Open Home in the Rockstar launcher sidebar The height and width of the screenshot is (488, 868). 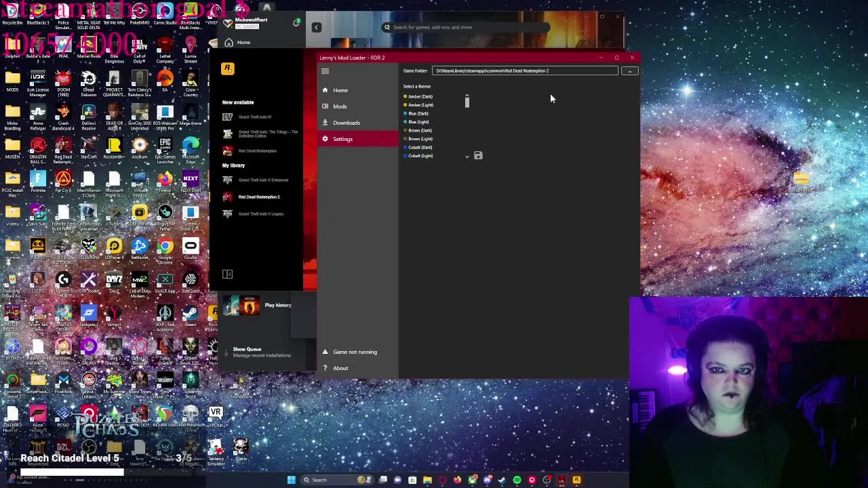[237, 43]
